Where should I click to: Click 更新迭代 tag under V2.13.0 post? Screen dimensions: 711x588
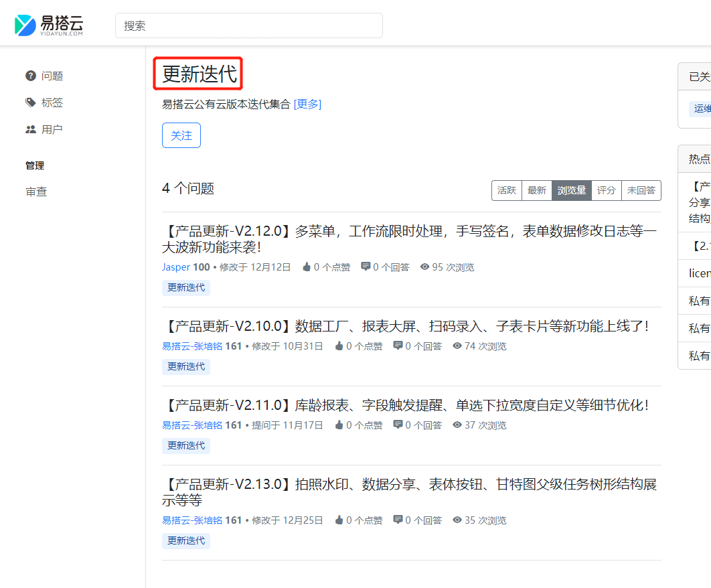pos(186,540)
